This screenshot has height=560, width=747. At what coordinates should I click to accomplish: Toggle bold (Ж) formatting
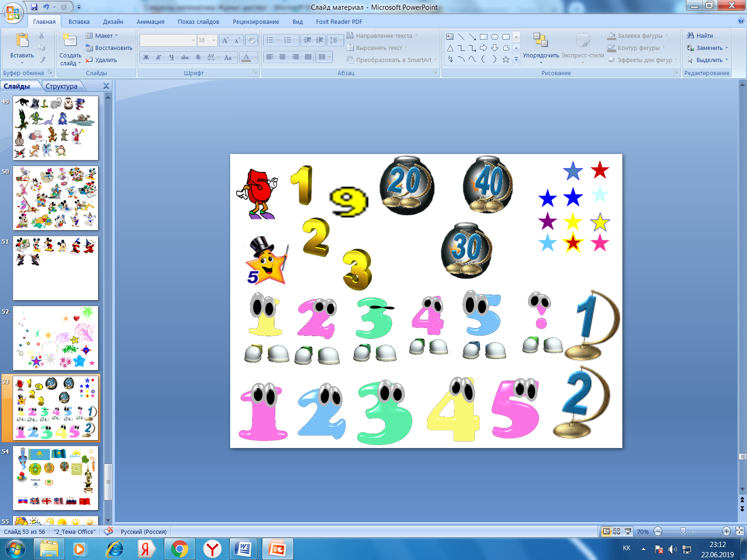(146, 57)
